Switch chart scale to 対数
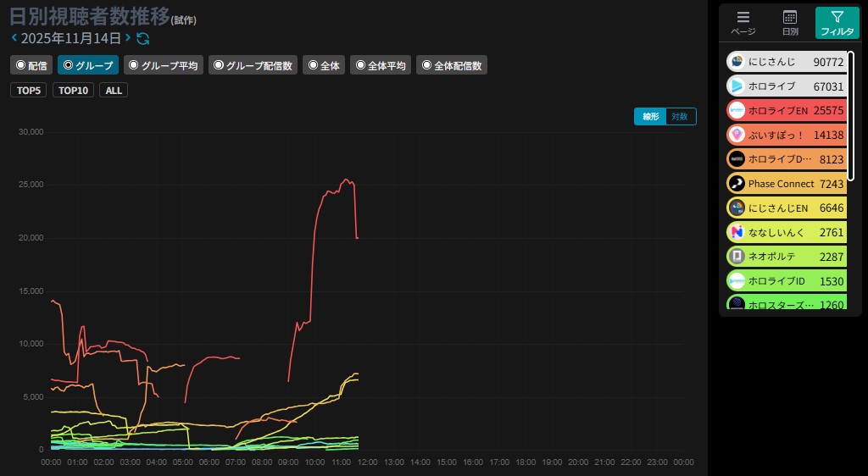This screenshot has height=476, width=868. [x=680, y=116]
